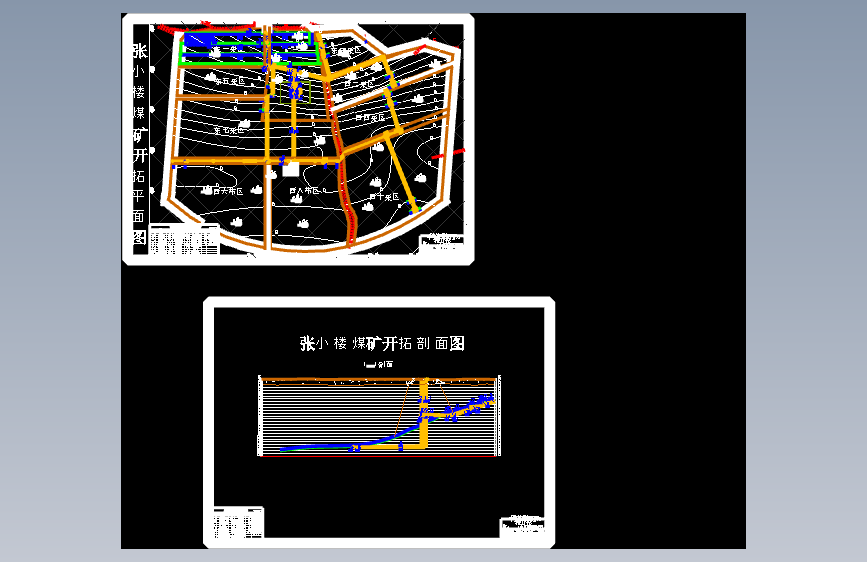This screenshot has width=867, height=562.
Task: Select the 西二采区 label on plan
Action: point(359,85)
